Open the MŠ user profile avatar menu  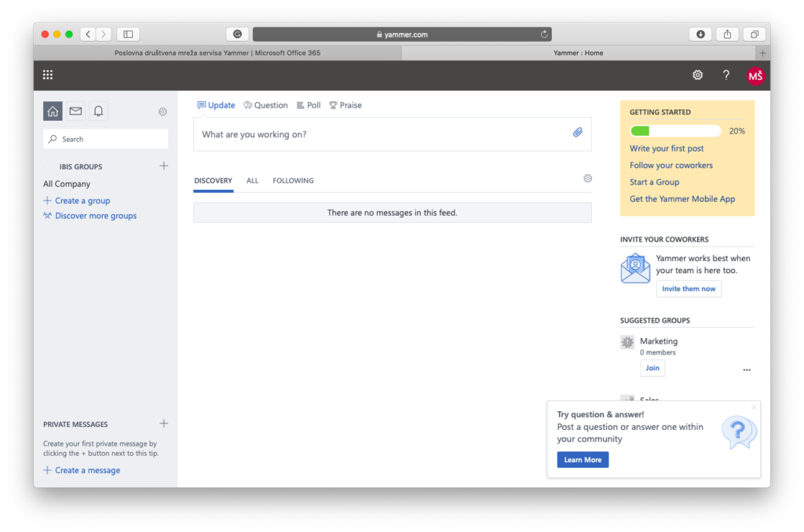pos(755,75)
